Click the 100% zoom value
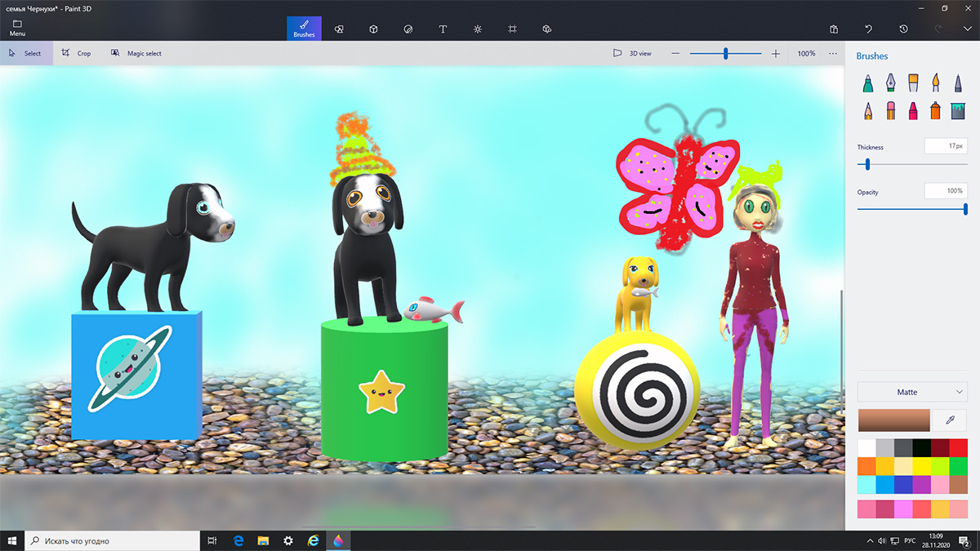Image resolution: width=980 pixels, height=551 pixels. pyautogui.click(x=806, y=54)
